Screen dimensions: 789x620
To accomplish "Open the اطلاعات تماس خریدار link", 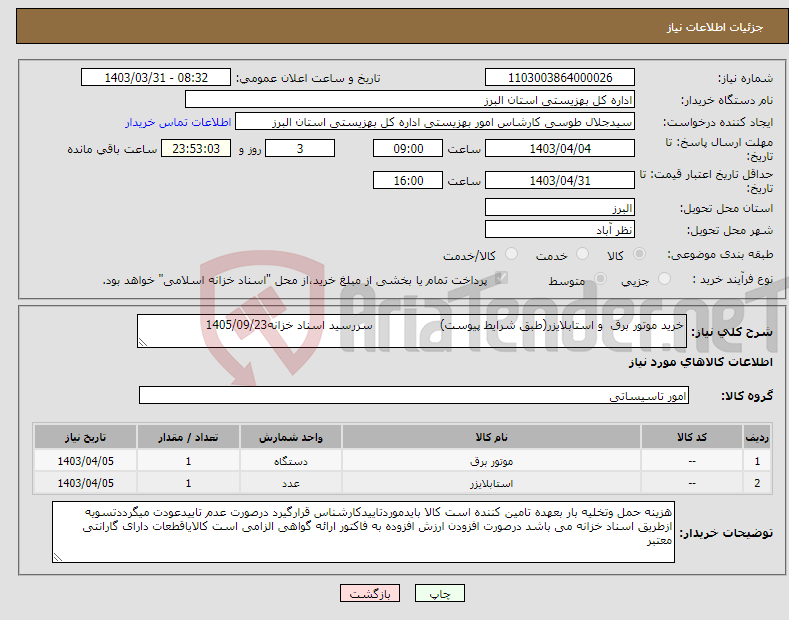I will coord(178,122).
